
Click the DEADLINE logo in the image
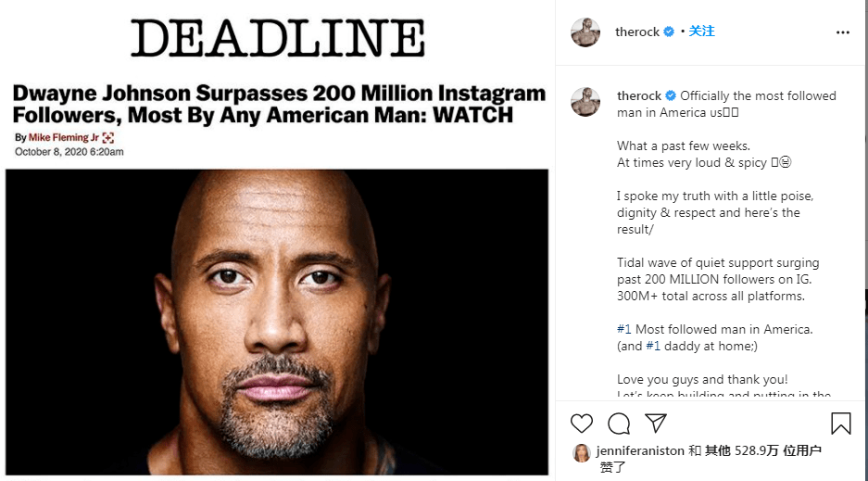(278, 39)
